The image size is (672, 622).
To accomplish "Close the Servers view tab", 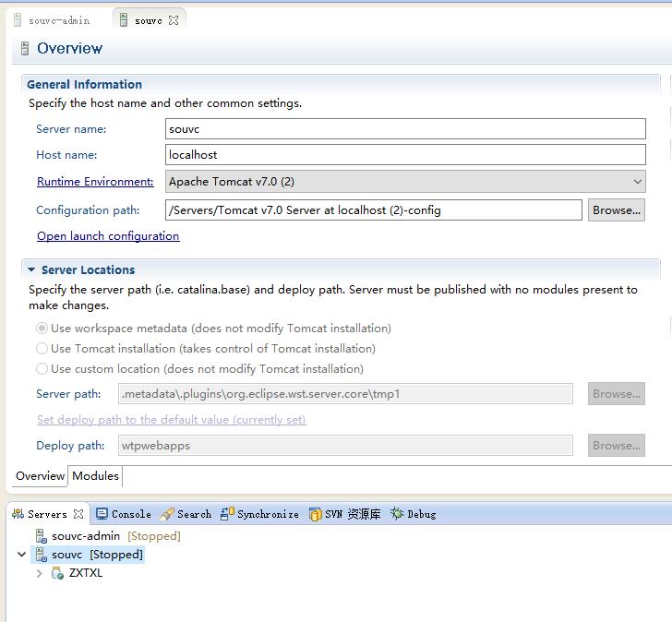I will click(x=78, y=514).
